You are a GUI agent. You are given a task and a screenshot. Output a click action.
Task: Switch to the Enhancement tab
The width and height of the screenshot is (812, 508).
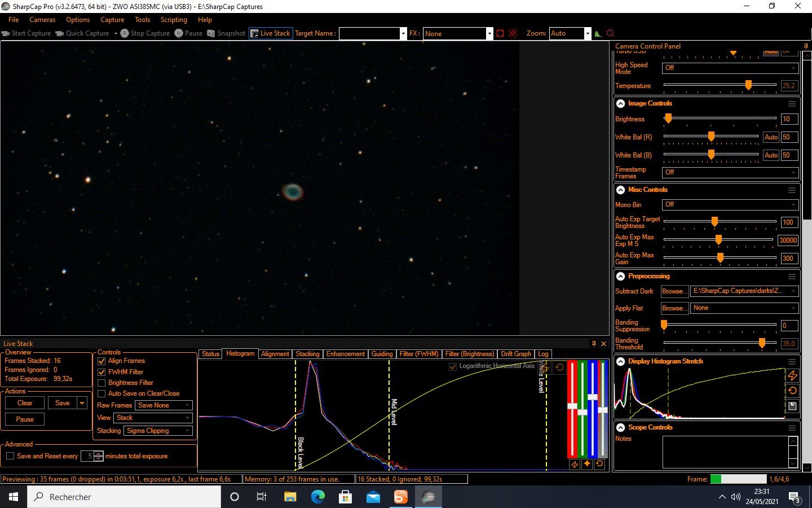click(346, 354)
